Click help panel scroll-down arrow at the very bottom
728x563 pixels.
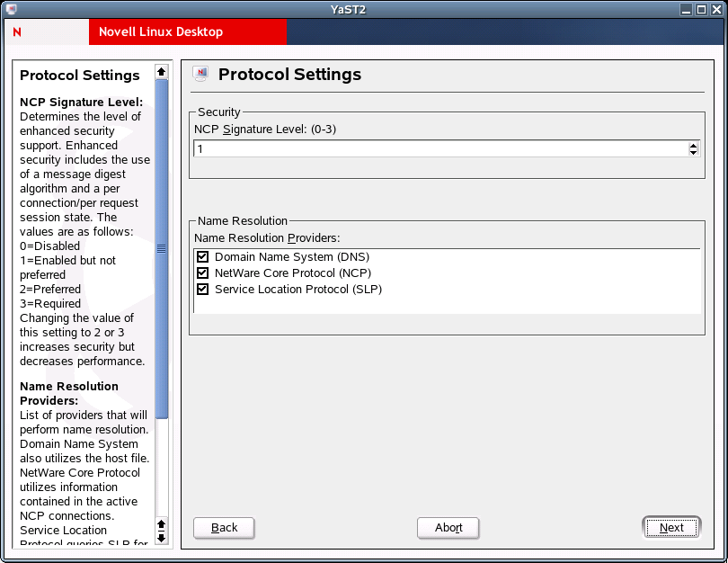pyautogui.click(x=161, y=538)
